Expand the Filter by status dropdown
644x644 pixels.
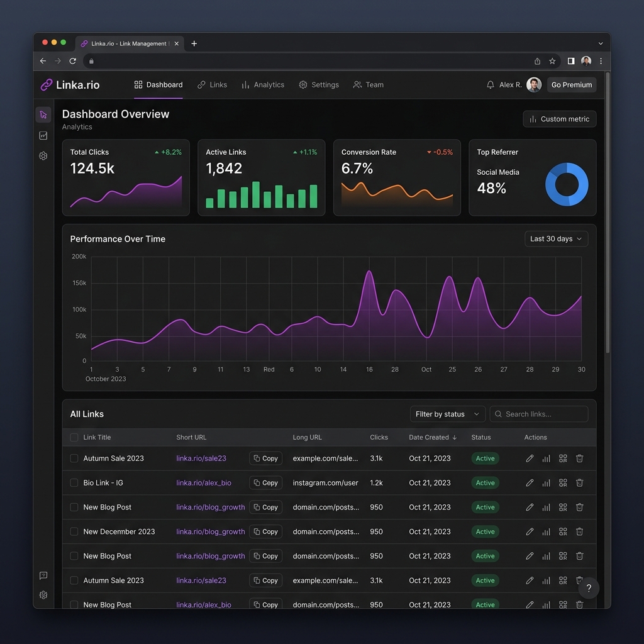(x=447, y=414)
